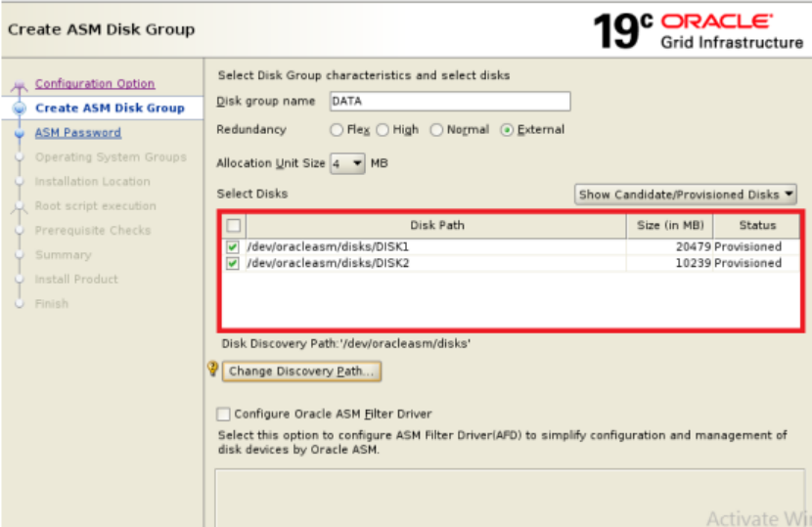Click the Configuration Option step marker icon
Image resolution: width=812 pixels, height=527 pixels.
[x=20, y=86]
